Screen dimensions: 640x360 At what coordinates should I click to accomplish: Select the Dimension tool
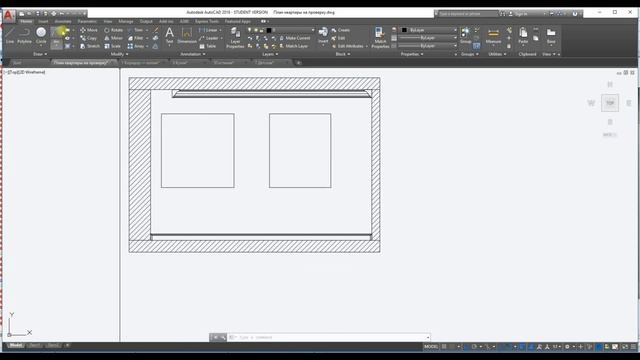pos(187,36)
